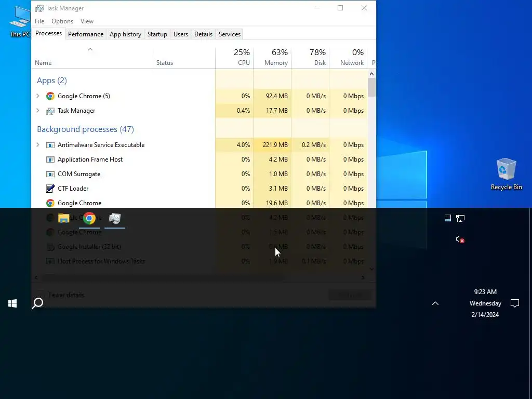Show hidden tray icons chevron

pos(435,303)
